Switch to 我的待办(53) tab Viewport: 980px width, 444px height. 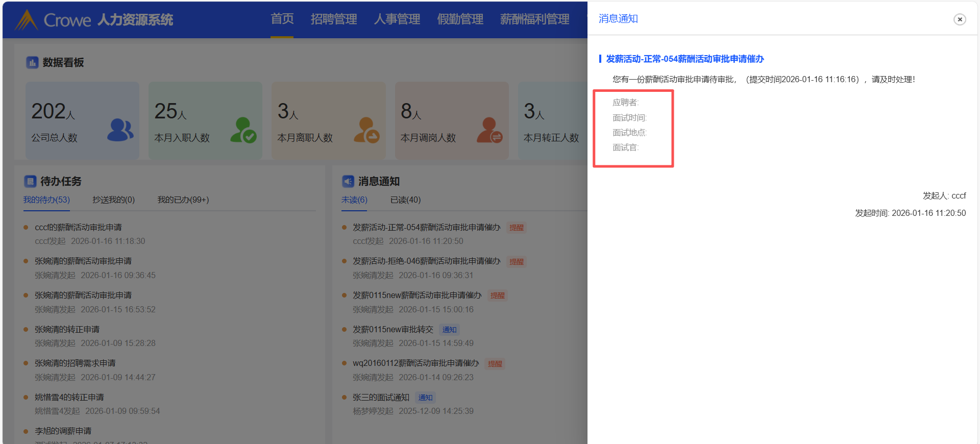tap(46, 200)
